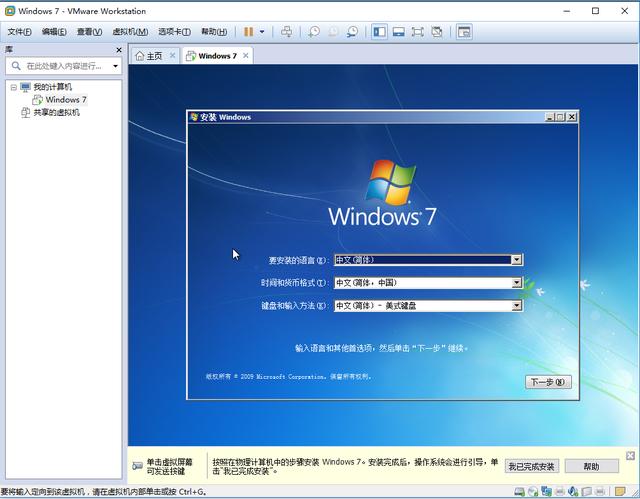Click the 我已完成安装 button
Image resolution: width=640 pixels, height=499 pixels.
point(531,466)
